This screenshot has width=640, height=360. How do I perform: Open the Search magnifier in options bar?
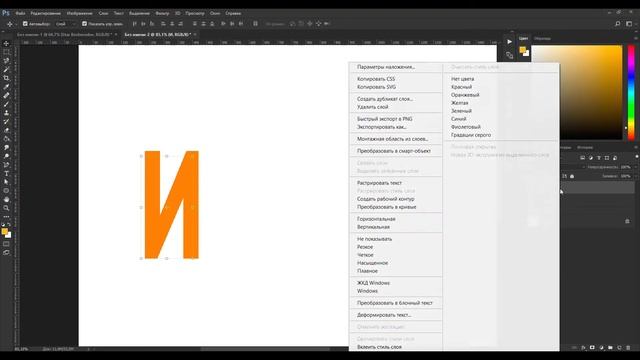(x=618, y=24)
